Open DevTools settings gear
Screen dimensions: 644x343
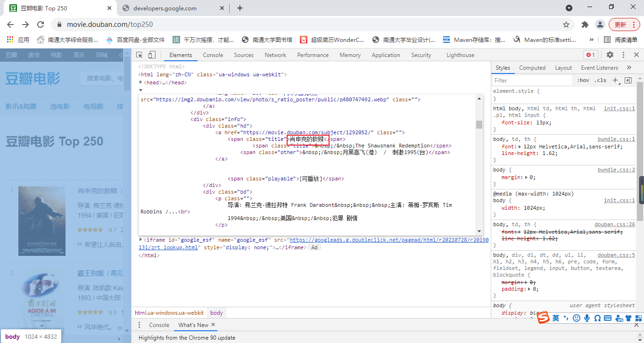point(610,55)
